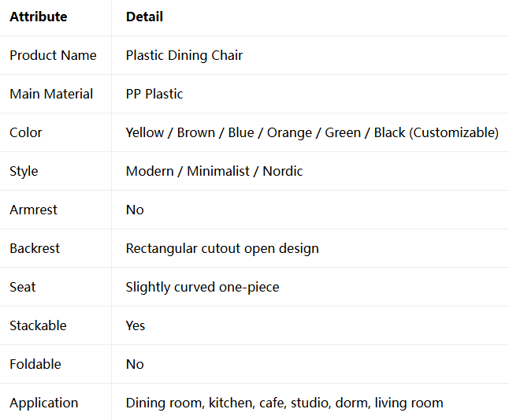Click the PP Plastic value
509x420 pixels.
[x=154, y=94]
